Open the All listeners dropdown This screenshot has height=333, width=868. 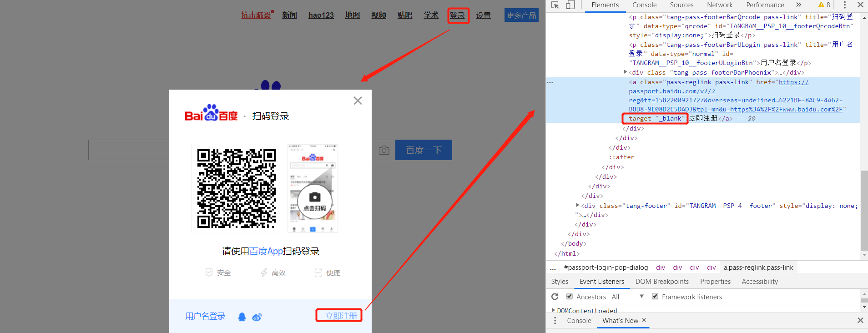point(627,297)
